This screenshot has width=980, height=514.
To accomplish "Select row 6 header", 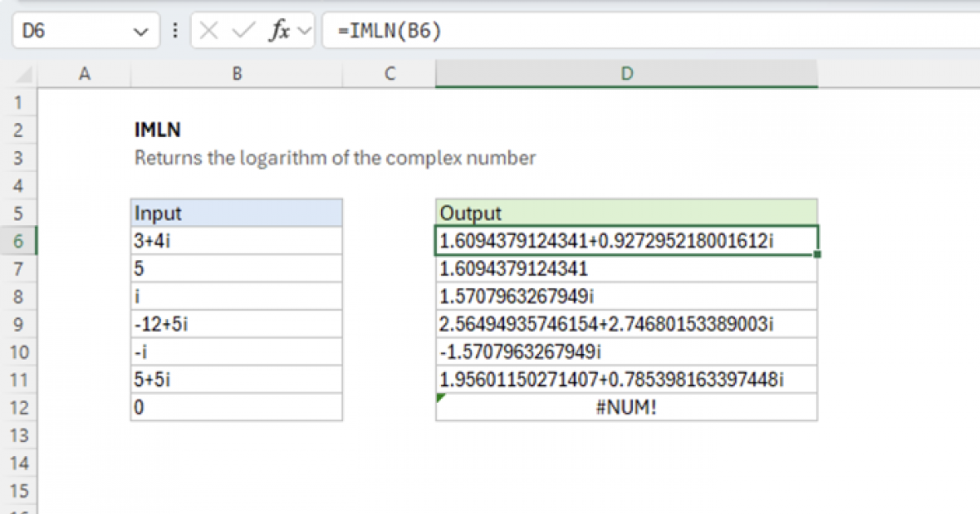I will click(x=20, y=241).
